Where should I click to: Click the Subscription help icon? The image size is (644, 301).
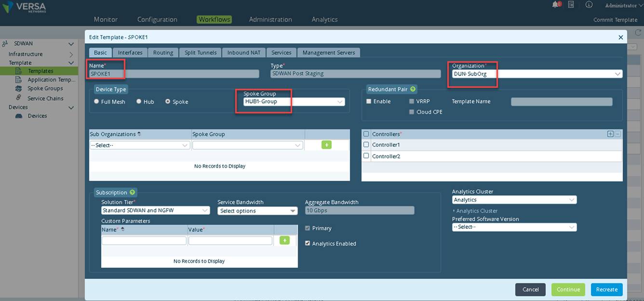click(x=132, y=192)
